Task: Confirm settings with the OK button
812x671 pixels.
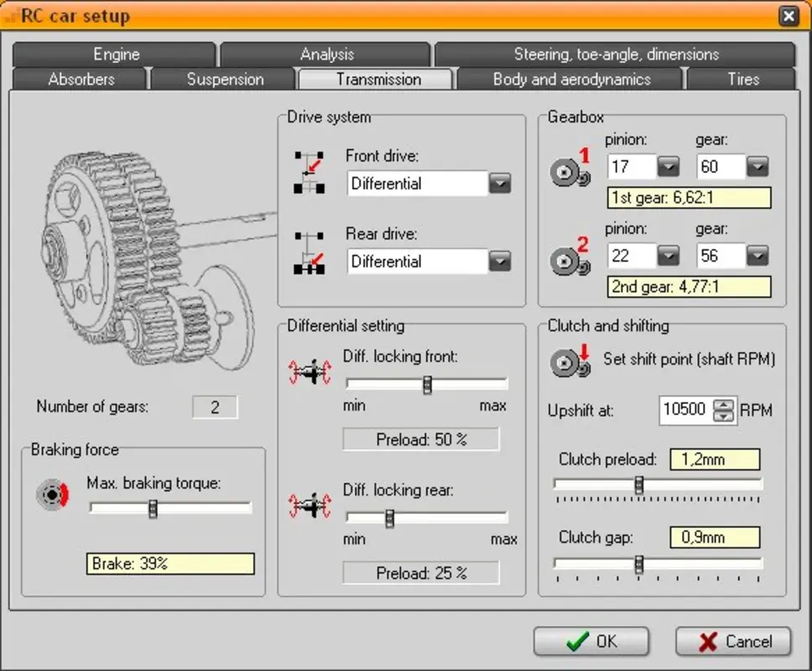Action: 591,641
